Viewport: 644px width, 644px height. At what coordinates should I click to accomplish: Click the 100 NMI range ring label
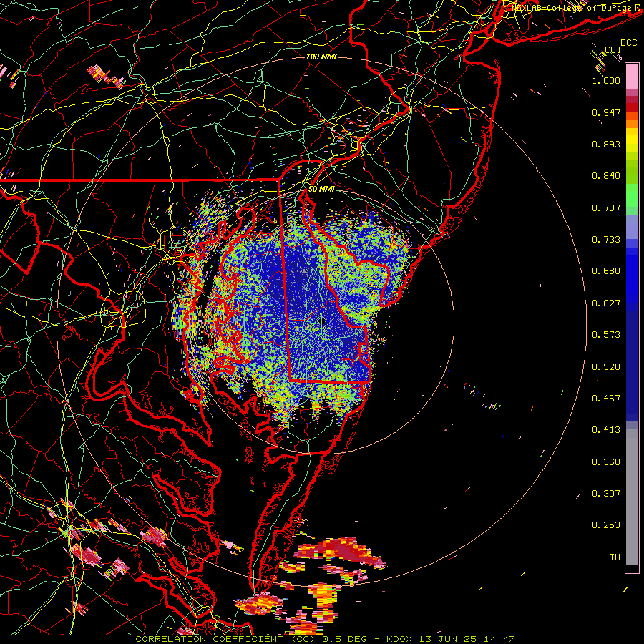click(321, 57)
